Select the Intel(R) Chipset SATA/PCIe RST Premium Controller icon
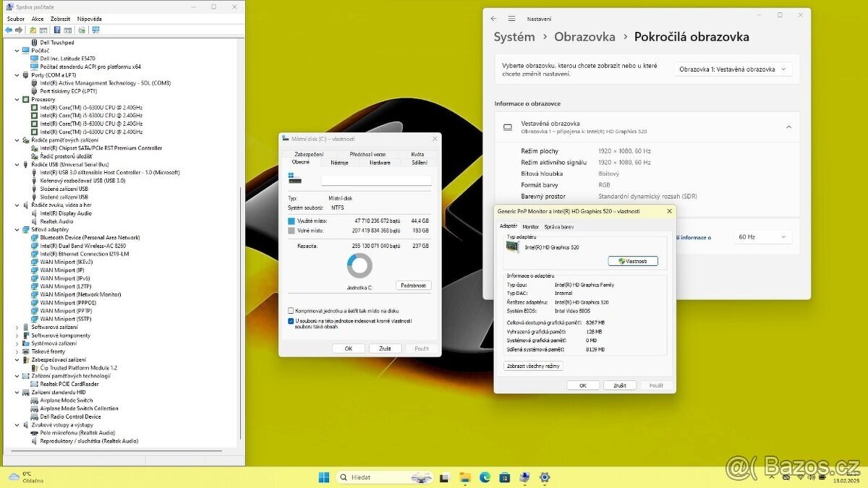868x488 pixels. tap(35, 148)
